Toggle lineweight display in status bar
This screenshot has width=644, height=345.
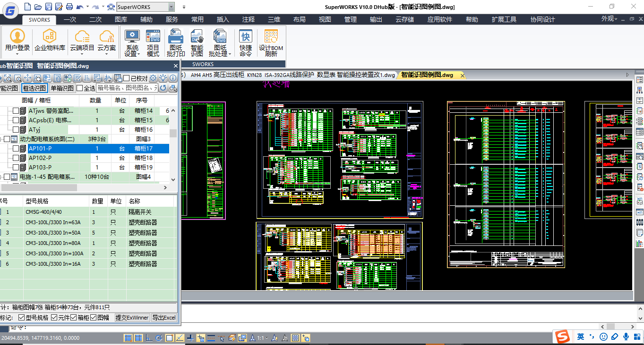tap(211, 337)
